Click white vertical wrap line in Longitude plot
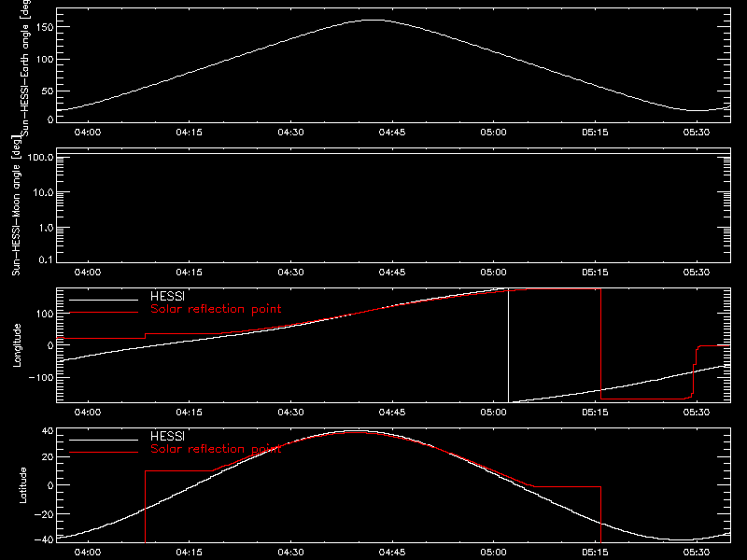 click(508, 345)
